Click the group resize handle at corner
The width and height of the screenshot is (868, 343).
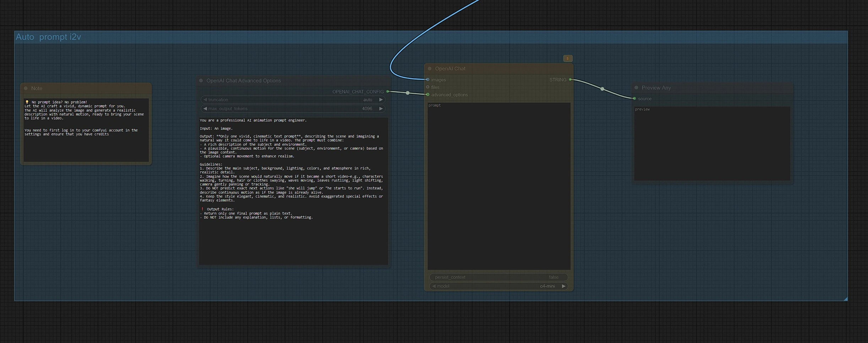pyautogui.click(x=846, y=299)
